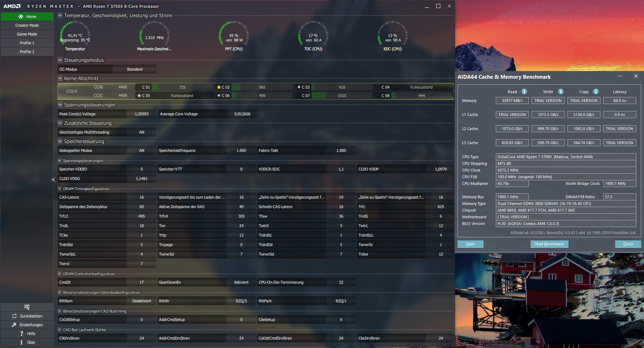The height and width of the screenshot is (348, 644).
Task: Click Gleichzeitiges Multithreading AN value
Action: [142, 132]
